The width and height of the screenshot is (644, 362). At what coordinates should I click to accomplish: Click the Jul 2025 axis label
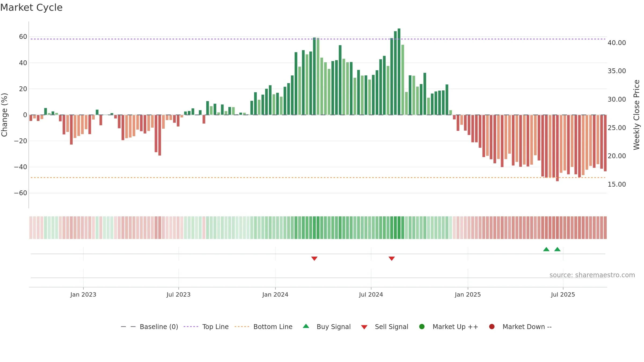click(x=563, y=294)
